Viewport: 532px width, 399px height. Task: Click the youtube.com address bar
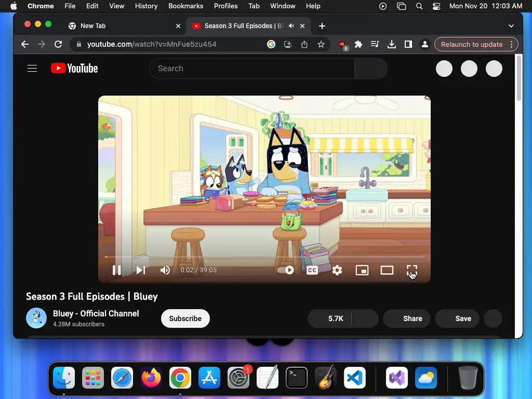pyautogui.click(x=152, y=45)
